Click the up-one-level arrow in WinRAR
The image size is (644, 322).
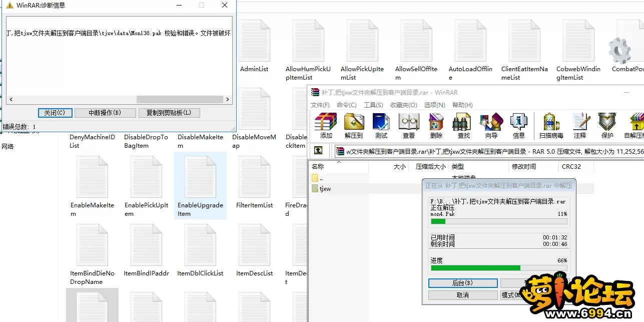(318, 150)
